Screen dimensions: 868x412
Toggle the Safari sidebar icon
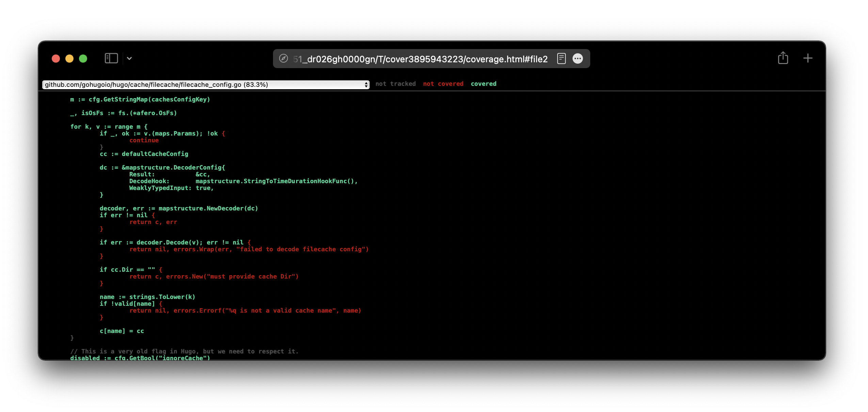pos(111,58)
